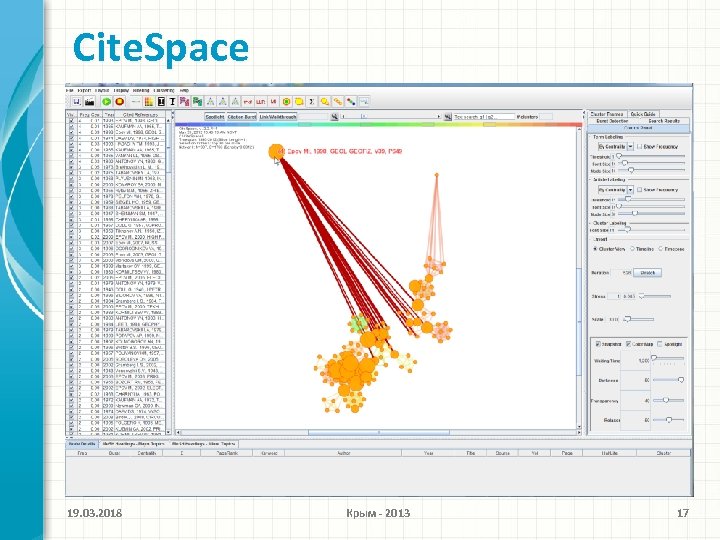
Task: Click the dashed line icon in the toolbar
Action: point(136,101)
